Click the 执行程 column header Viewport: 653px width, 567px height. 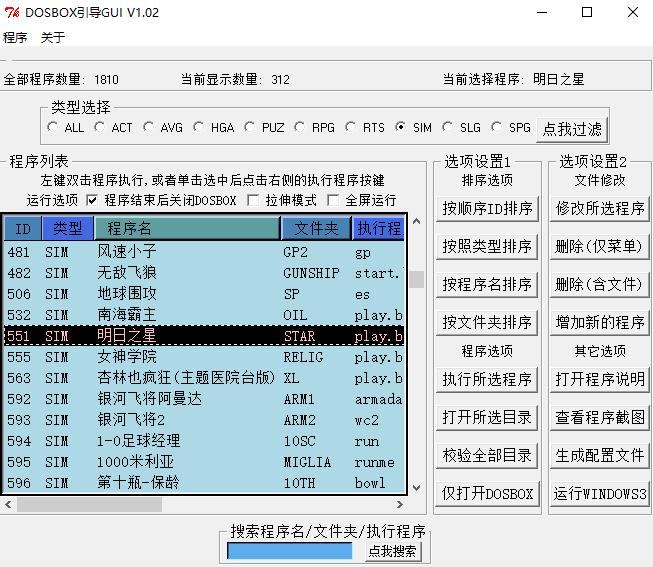(x=378, y=228)
